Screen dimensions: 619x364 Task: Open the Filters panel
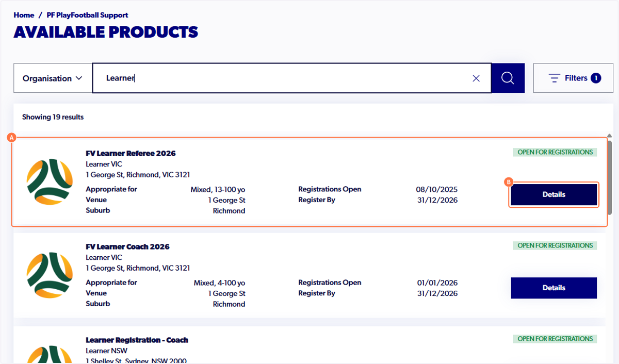pos(573,78)
